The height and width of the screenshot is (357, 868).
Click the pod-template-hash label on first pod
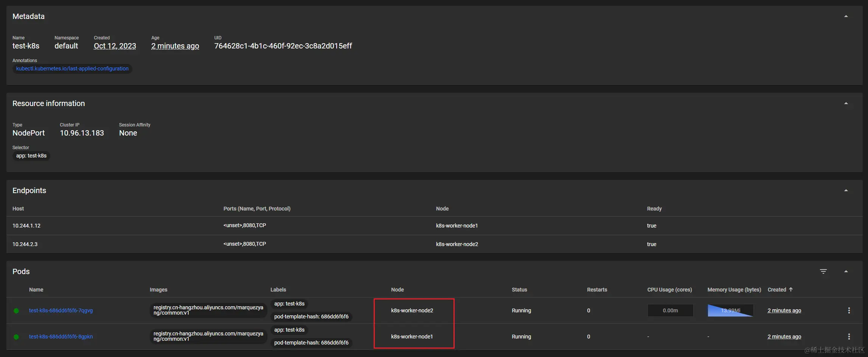coord(311,316)
